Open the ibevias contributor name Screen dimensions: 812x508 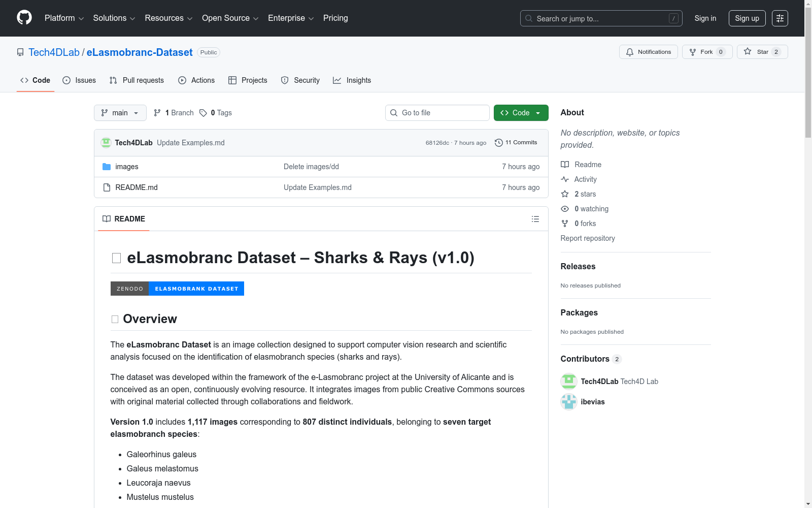[593, 402]
